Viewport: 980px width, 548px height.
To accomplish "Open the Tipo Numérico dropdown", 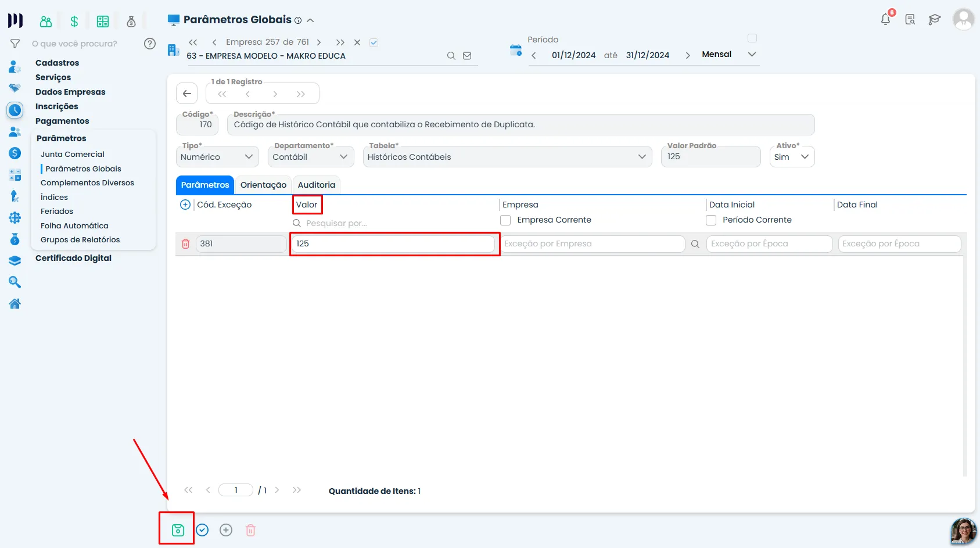I will tap(217, 157).
